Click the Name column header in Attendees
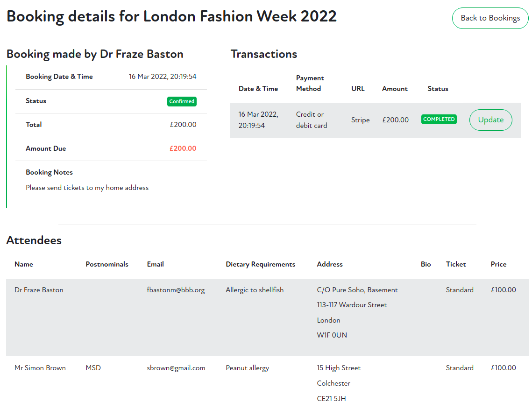The height and width of the screenshot is (409, 532). [x=23, y=264]
